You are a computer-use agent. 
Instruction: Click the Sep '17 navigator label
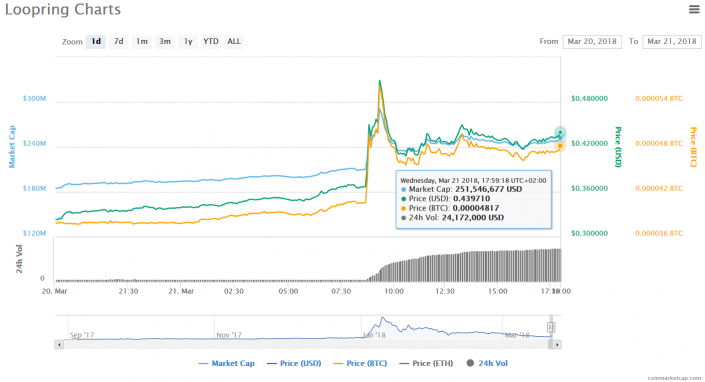tap(82, 335)
